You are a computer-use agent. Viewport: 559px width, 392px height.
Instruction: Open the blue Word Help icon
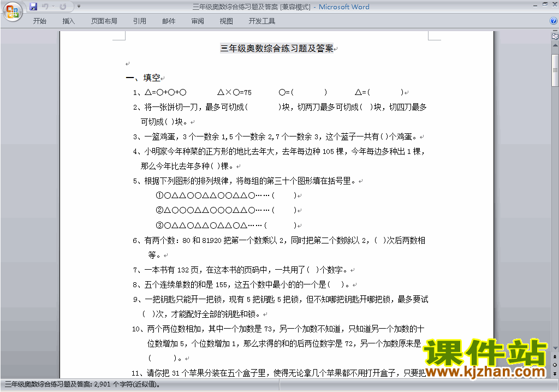pyautogui.click(x=554, y=21)
